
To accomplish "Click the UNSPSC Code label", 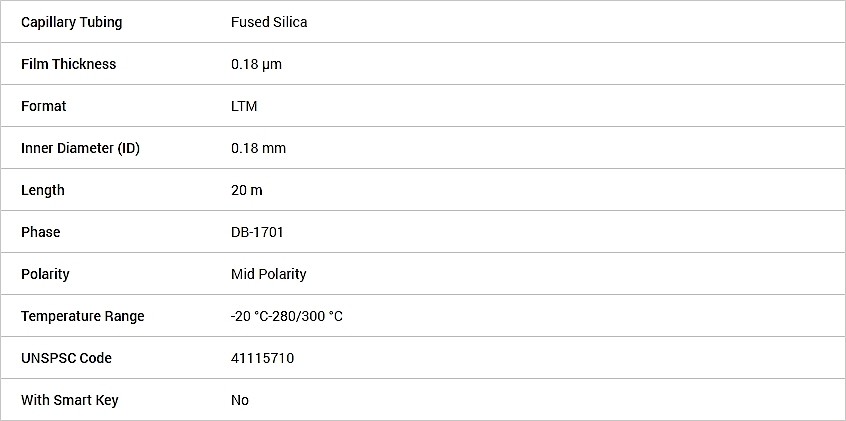I will (x=66, y=358).
